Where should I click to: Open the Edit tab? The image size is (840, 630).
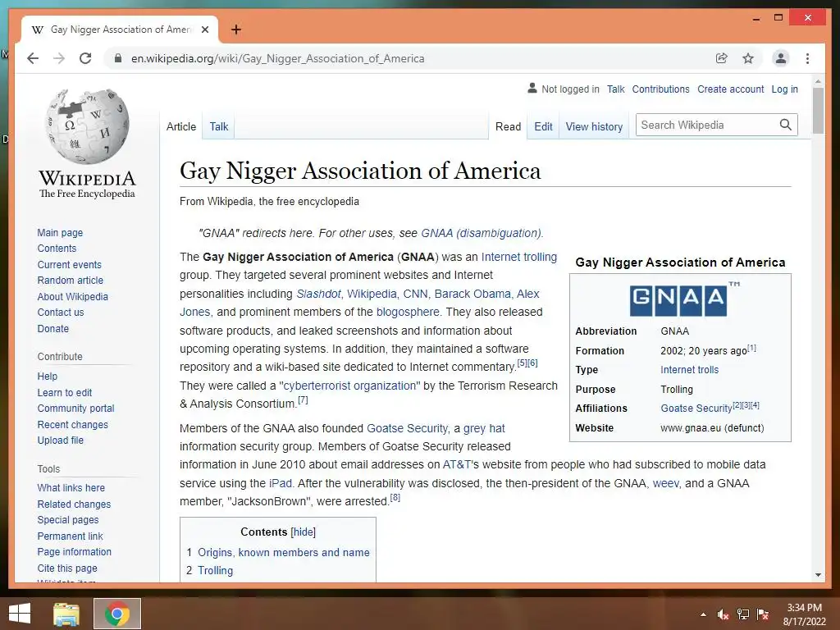pos(543,126)
